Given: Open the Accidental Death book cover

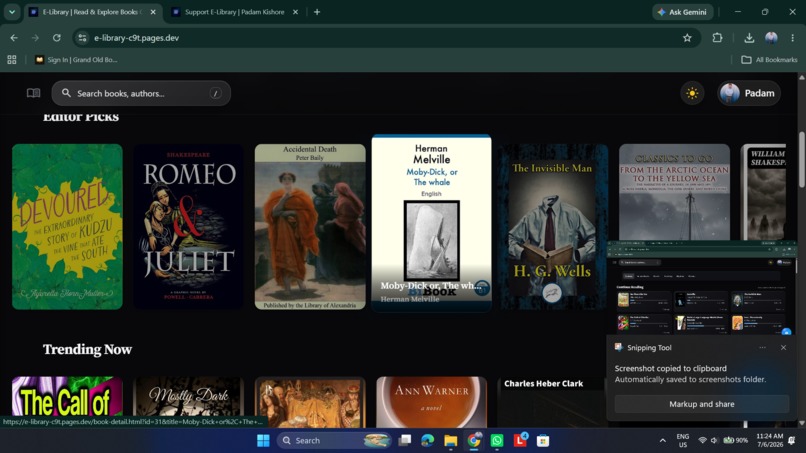Looking at the screenshot, I should (x=310, y=227).
